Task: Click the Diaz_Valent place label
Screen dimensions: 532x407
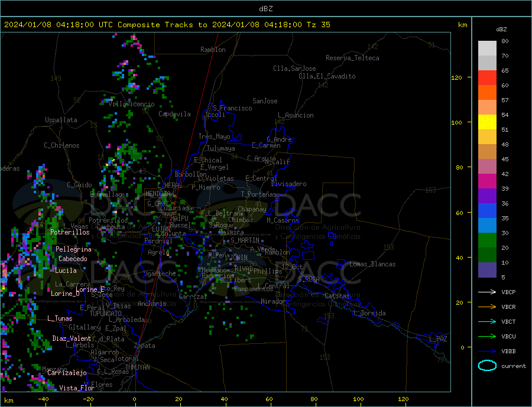Action: coord(72,338)
